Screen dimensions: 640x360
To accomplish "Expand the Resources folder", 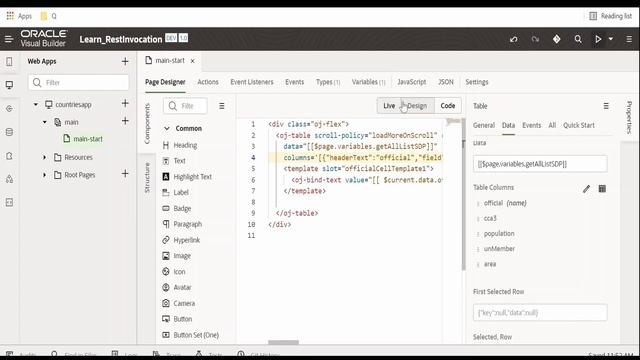I will coord(44,157).
